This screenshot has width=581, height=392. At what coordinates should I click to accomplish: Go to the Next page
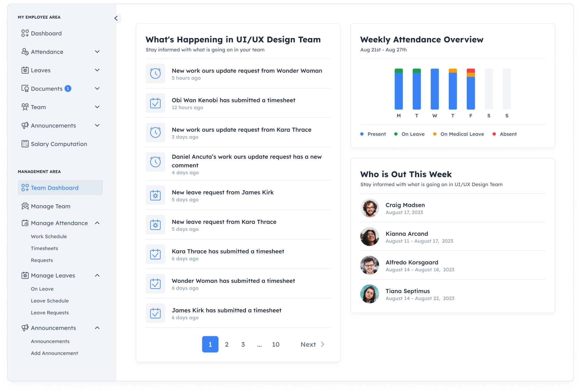(312, 344)
